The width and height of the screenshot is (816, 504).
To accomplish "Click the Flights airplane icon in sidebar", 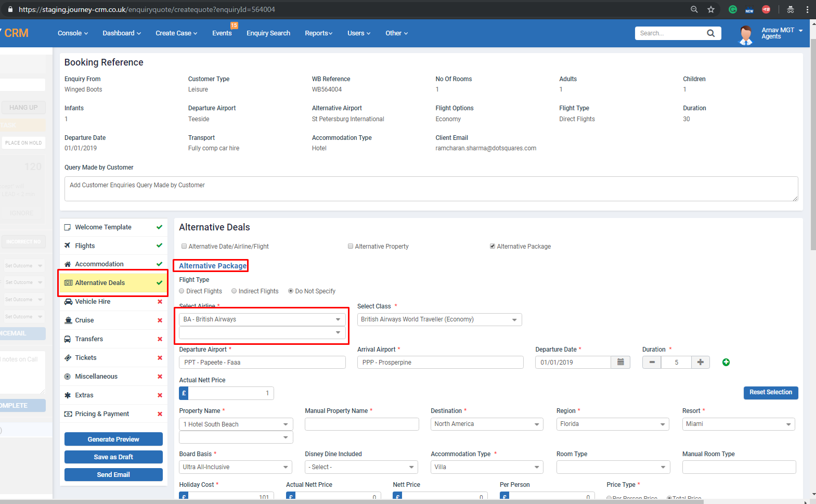I will 68,245.
